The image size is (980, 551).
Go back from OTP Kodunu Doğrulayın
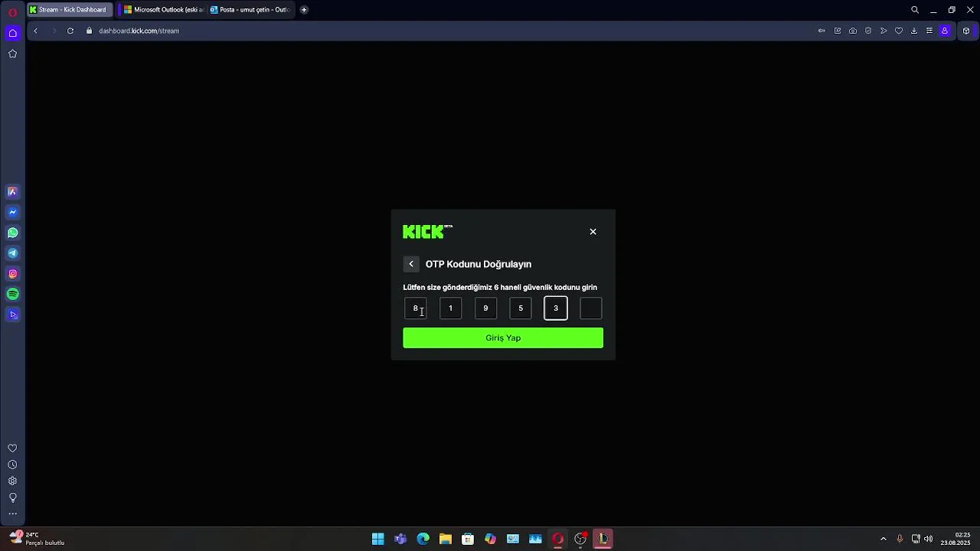point(411,264)
